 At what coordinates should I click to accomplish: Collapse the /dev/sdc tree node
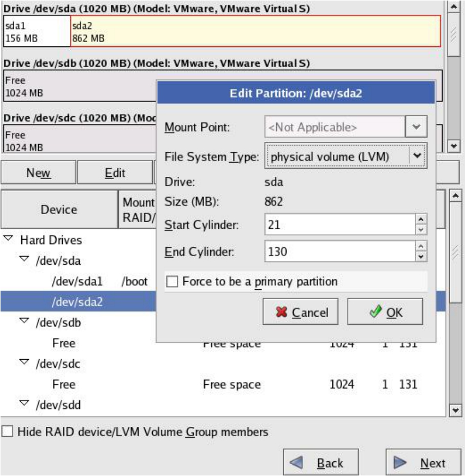pyautogui.click(x=24, y=363)
